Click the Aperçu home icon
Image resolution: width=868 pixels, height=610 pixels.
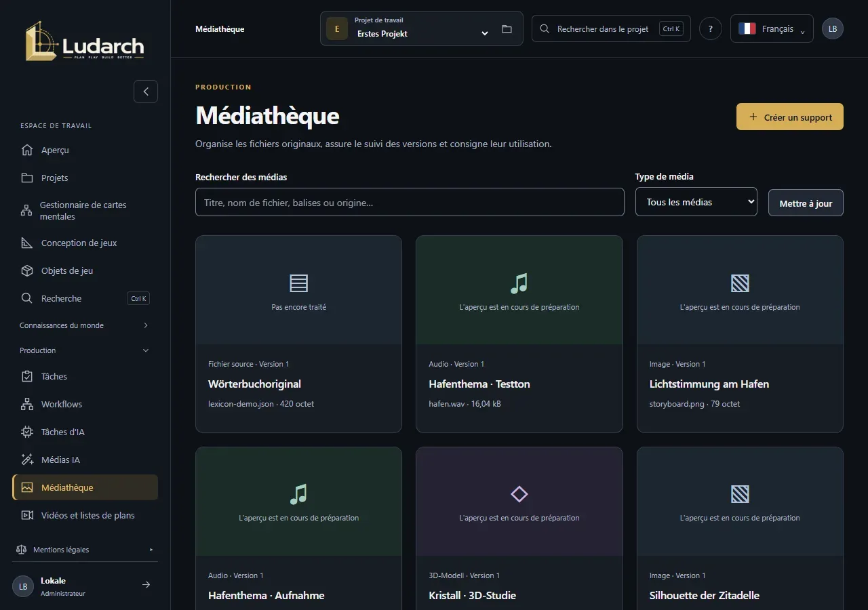point(27,150)
